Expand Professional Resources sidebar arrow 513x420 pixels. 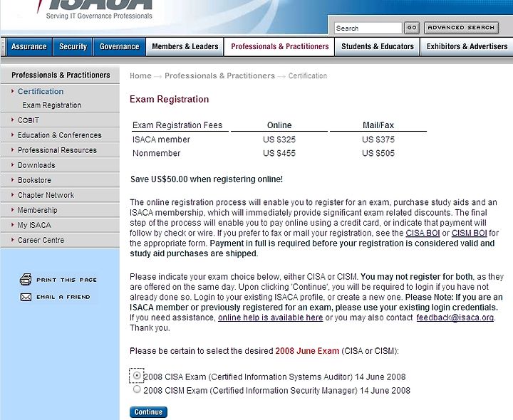[12, 149]
